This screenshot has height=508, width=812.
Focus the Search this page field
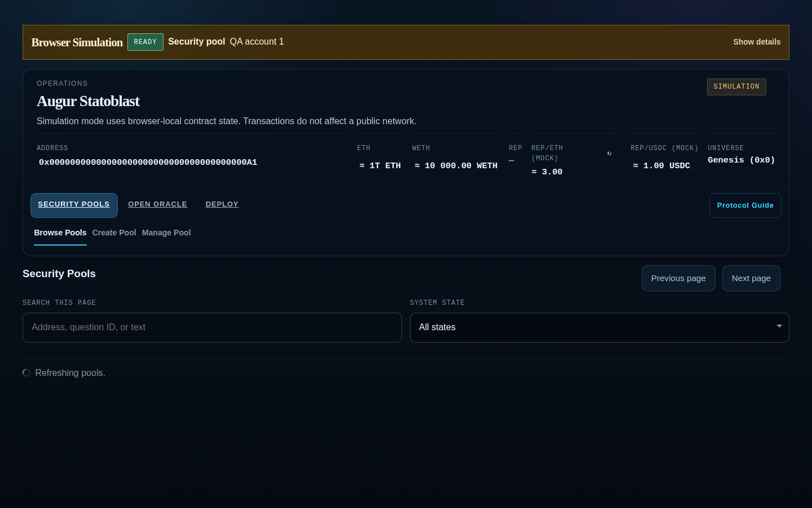coord(212,327)
